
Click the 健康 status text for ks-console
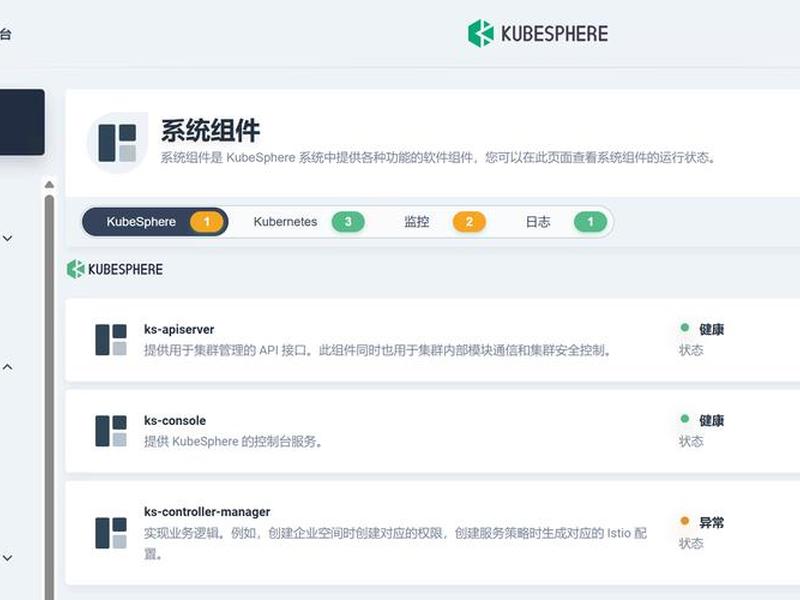click(x=711, y=421)
